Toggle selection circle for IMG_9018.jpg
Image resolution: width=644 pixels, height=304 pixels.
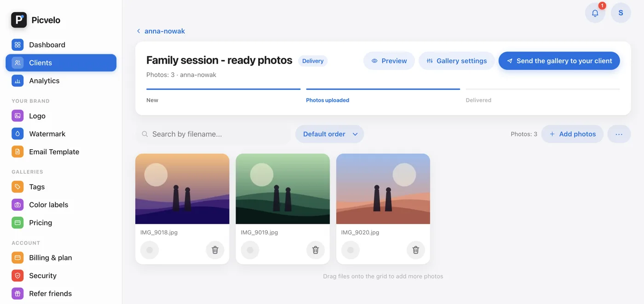coord(149,250)
